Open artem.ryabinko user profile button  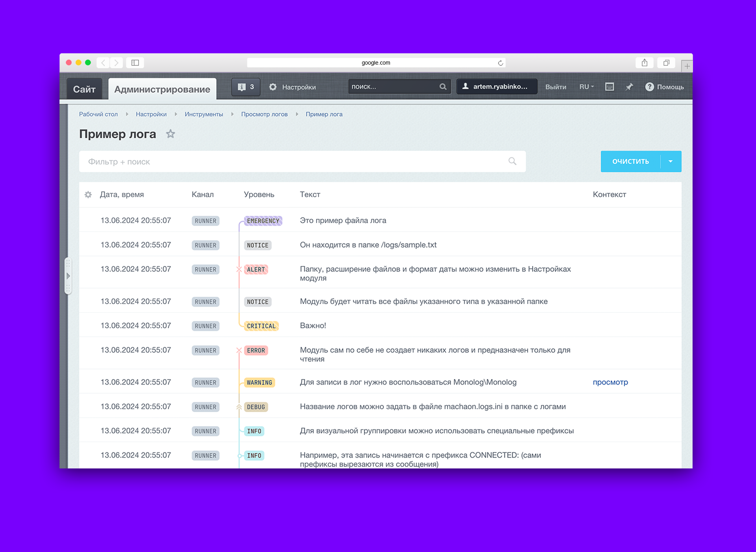(x=497, y=87)
